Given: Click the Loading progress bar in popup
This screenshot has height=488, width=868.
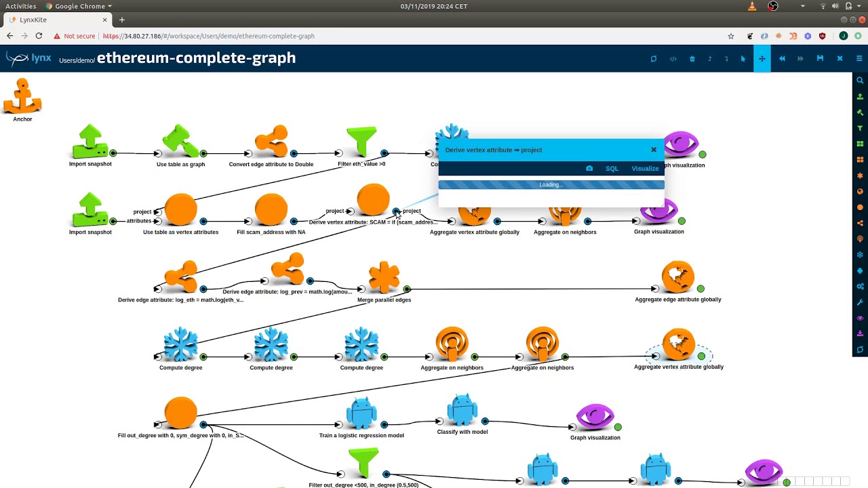Looking at the screenshot, I should click(x=551, y=184).
